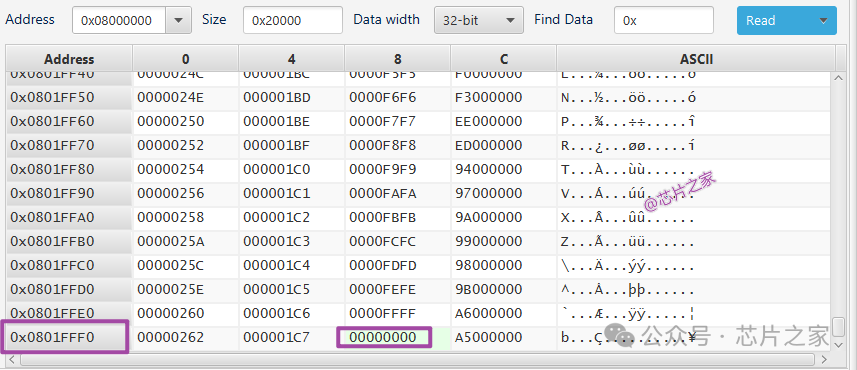
Task: Click the Find Data input field
Action: (664, 20)
